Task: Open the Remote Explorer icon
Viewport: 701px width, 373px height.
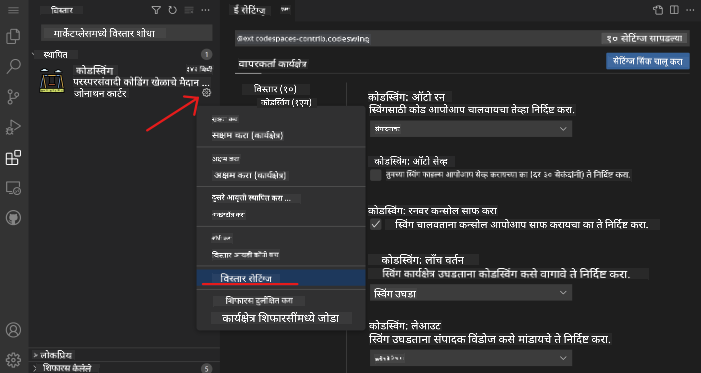Action: 13,188
